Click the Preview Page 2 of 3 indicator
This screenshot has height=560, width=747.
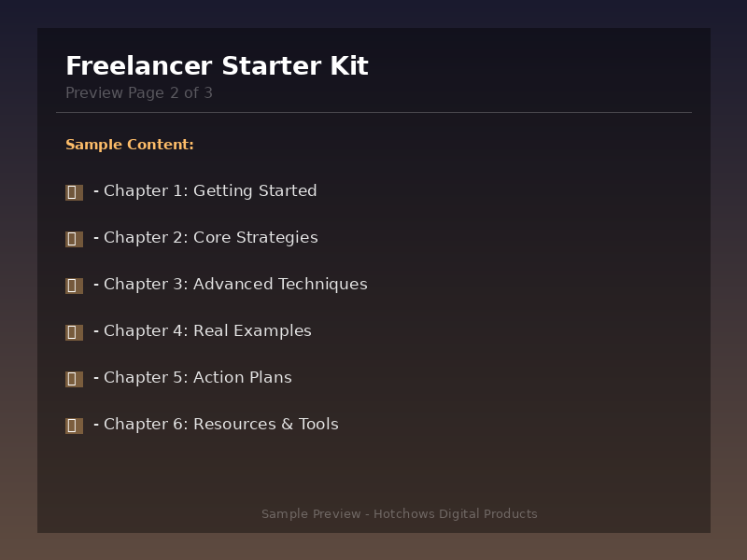click(x=139, y=93)
